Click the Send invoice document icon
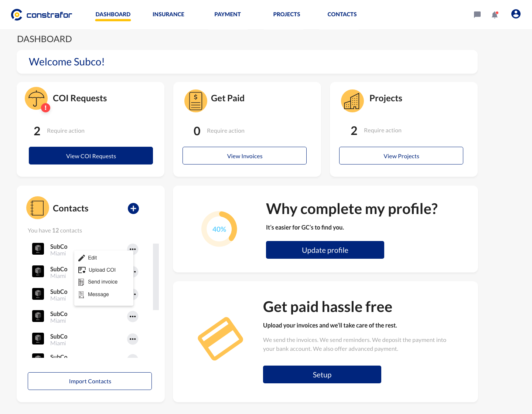This screenshot has width=532, height=414. 81,282
